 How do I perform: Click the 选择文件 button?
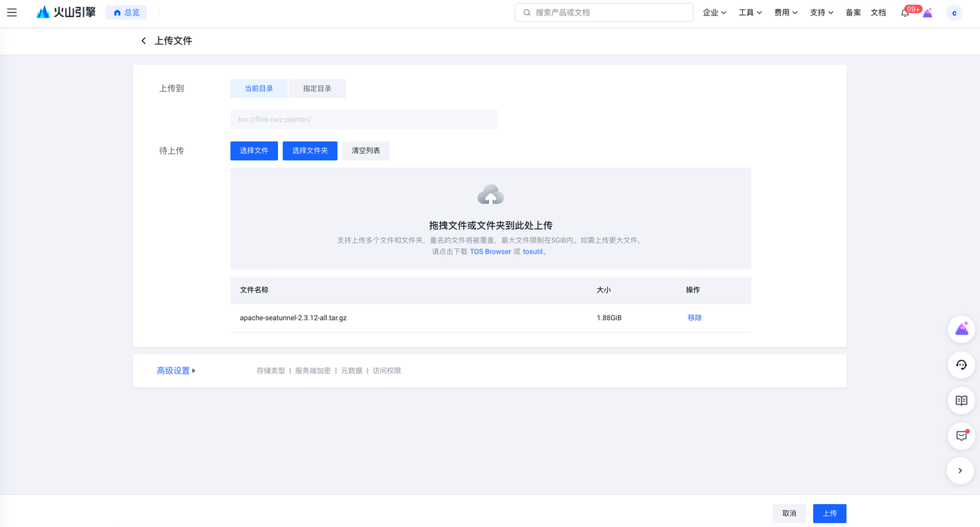[254, 151]
